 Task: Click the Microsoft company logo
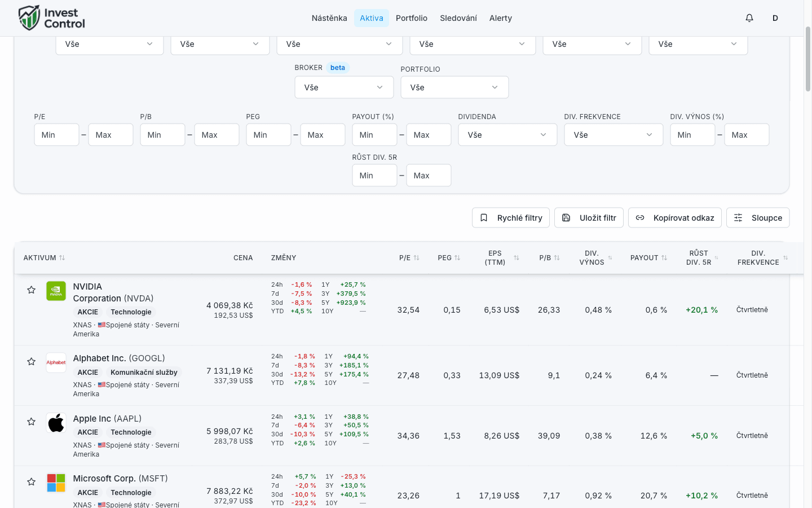tap(56, 483)
